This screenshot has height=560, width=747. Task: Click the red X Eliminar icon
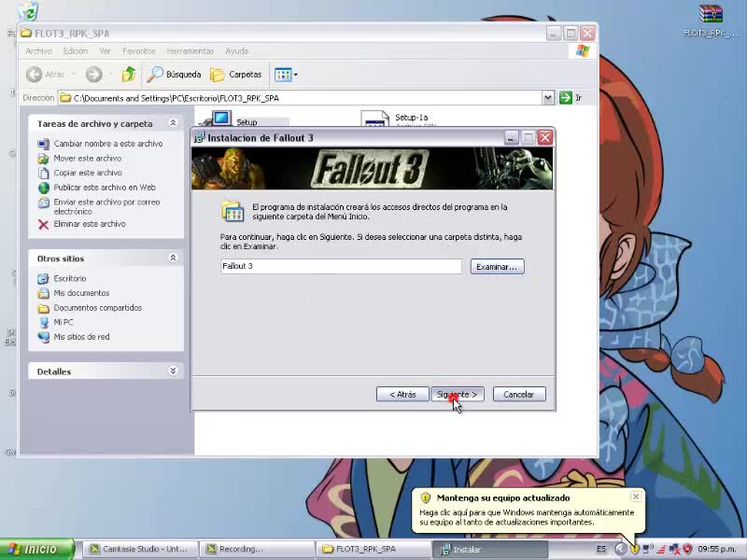pos(43,224)
